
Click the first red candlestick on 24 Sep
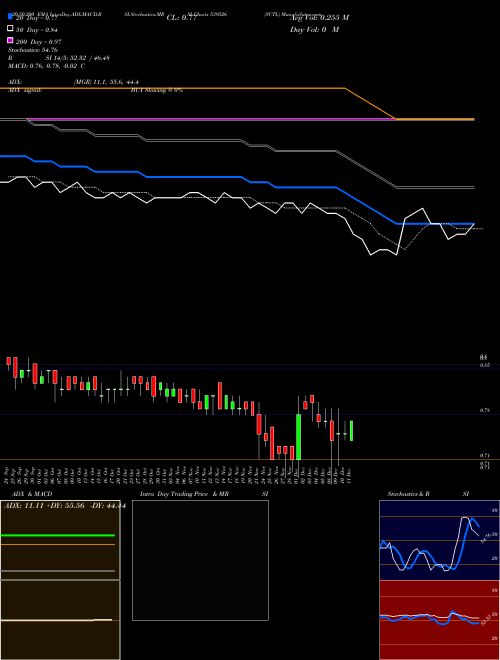[x=8, y=361]
